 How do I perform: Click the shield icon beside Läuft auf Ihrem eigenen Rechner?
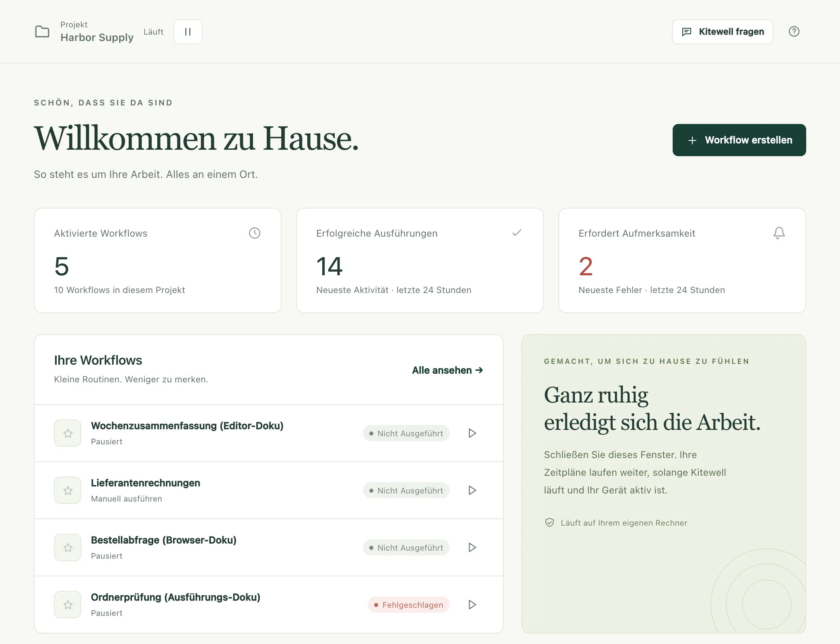click(x=550, y=522)
